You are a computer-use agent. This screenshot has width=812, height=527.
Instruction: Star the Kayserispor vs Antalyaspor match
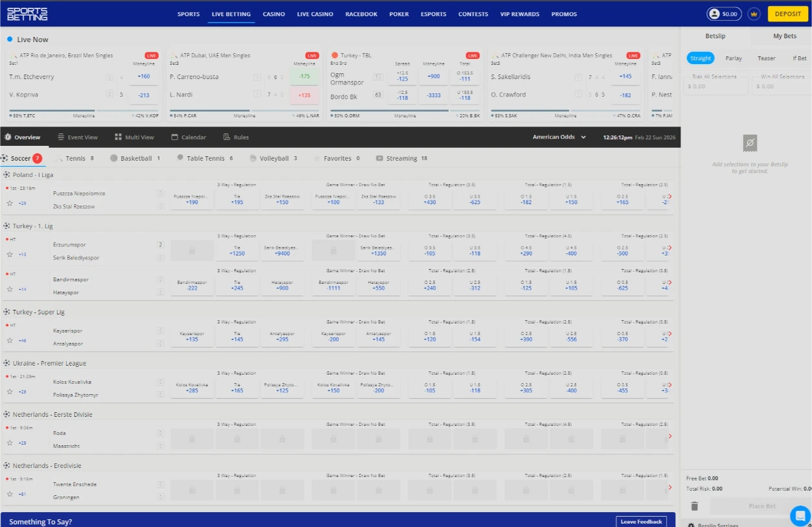[x=10, y=340]
